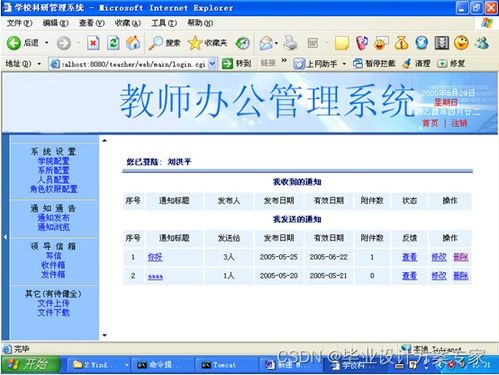This screenshot has width=499, height=375.
Task: Open the 你好 notice title link
Action: (155, 257)
